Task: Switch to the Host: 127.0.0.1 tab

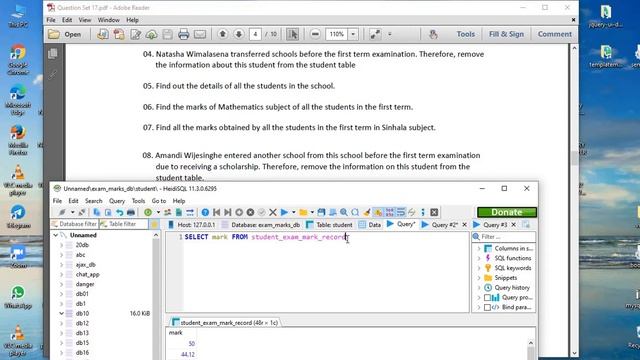Action: point(191,224)
